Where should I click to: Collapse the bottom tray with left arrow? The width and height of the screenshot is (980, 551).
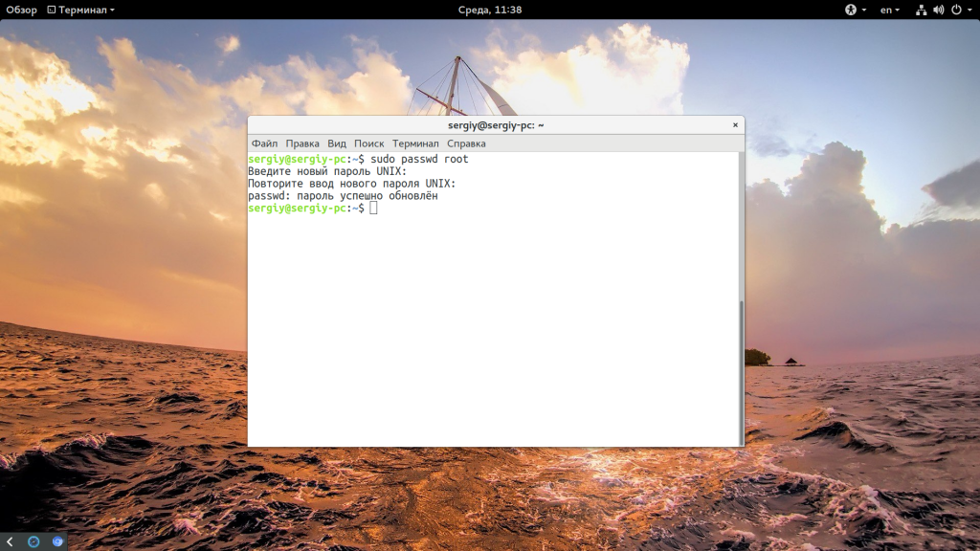(10, 541)
